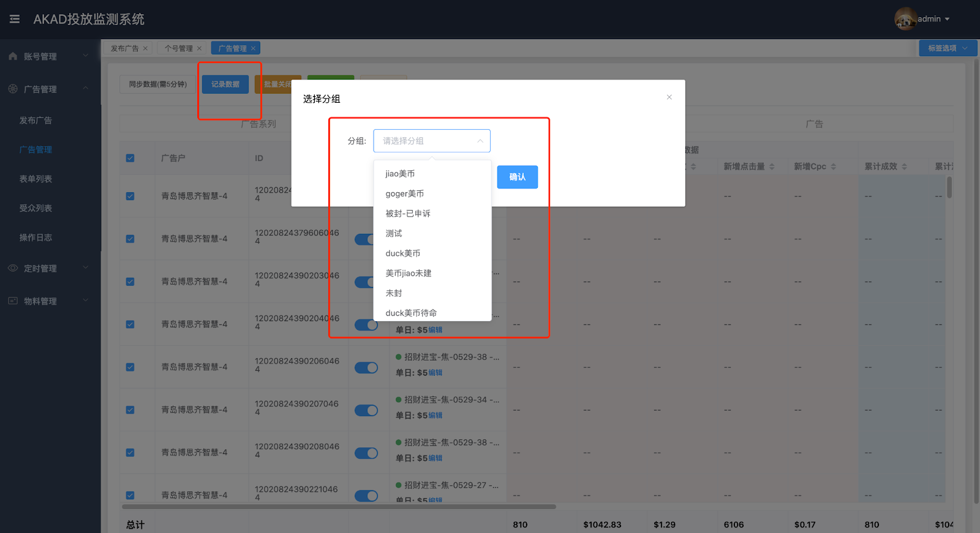Toggle switch for ad 12020824390206046
The width and height of the screenshot is (980, 533).
(366, 367)
